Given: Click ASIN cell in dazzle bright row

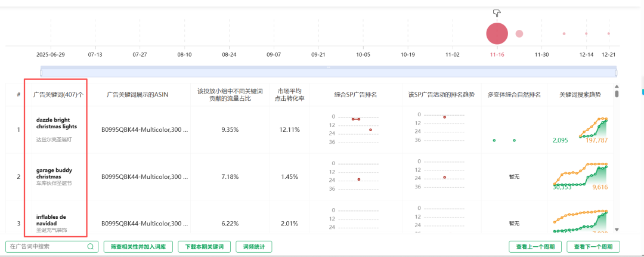Looking at the screenshot, I should tap(144, 130).
